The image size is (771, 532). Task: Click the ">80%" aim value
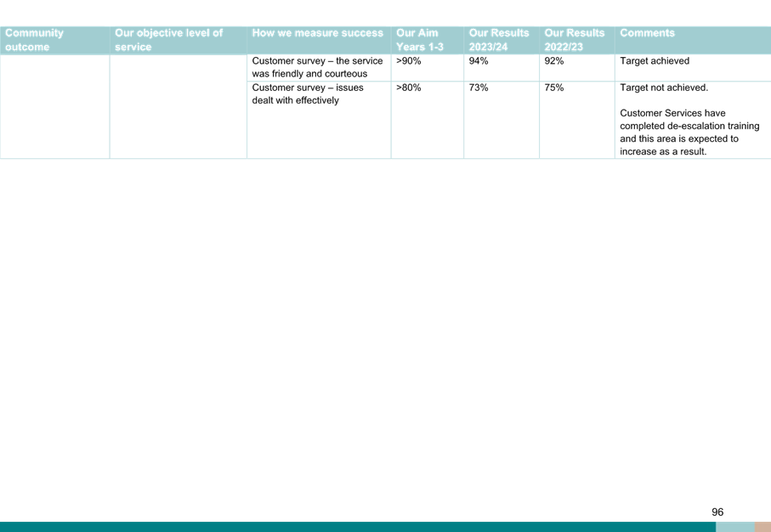click(x=409, y=88)
